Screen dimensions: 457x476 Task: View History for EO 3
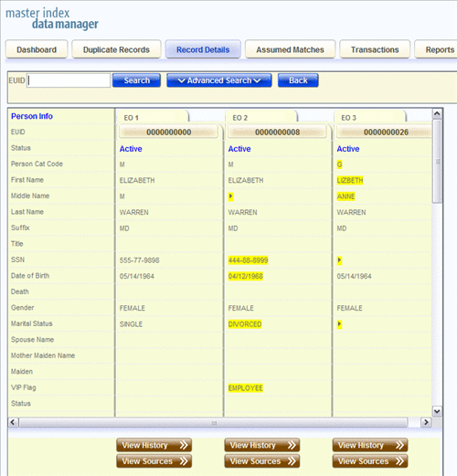coord(370,445)
